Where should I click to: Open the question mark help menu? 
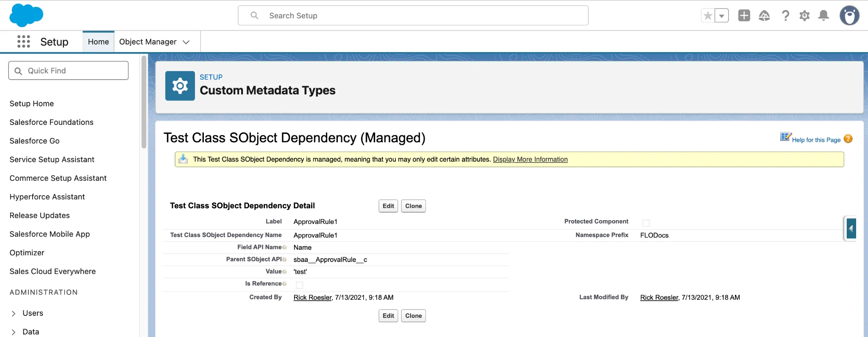click(x=785, y=16)
